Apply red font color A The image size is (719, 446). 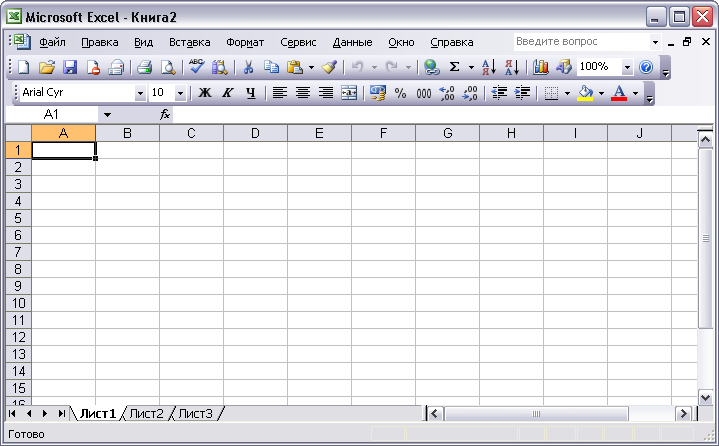pos(619,93)
